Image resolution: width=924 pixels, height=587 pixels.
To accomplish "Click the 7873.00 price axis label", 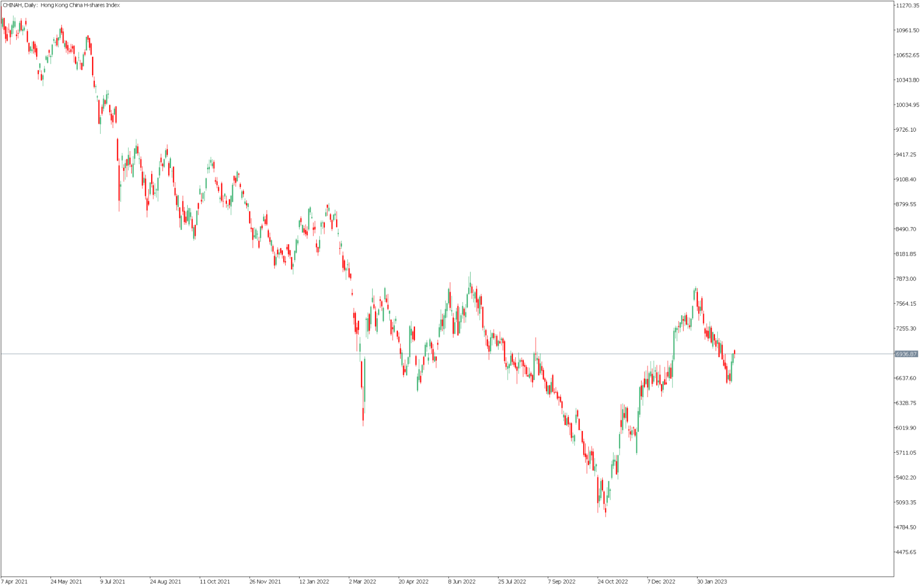I will tap(906, 279).
